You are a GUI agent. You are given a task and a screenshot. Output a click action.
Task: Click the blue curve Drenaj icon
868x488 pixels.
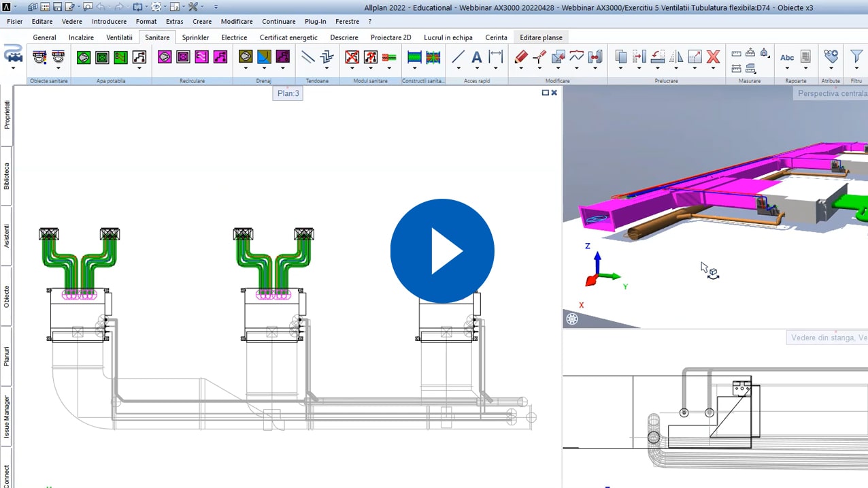pyautogui.click(x=264, y=57)
